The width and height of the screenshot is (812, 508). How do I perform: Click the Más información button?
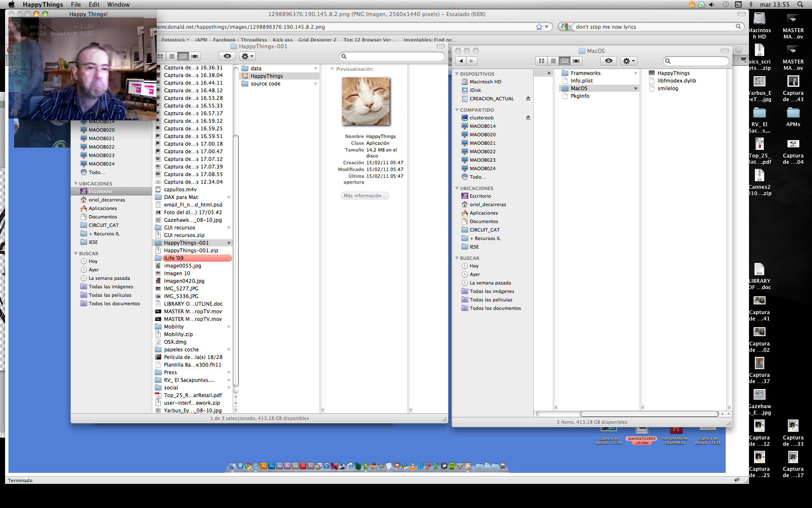[x=365, y=196]
